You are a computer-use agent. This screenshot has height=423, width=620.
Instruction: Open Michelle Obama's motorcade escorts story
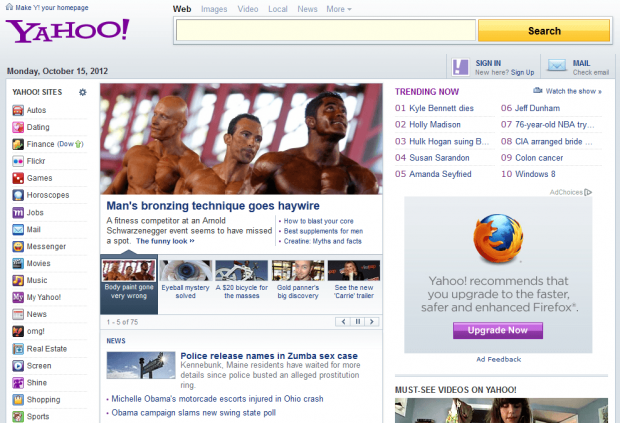point(217,399)
